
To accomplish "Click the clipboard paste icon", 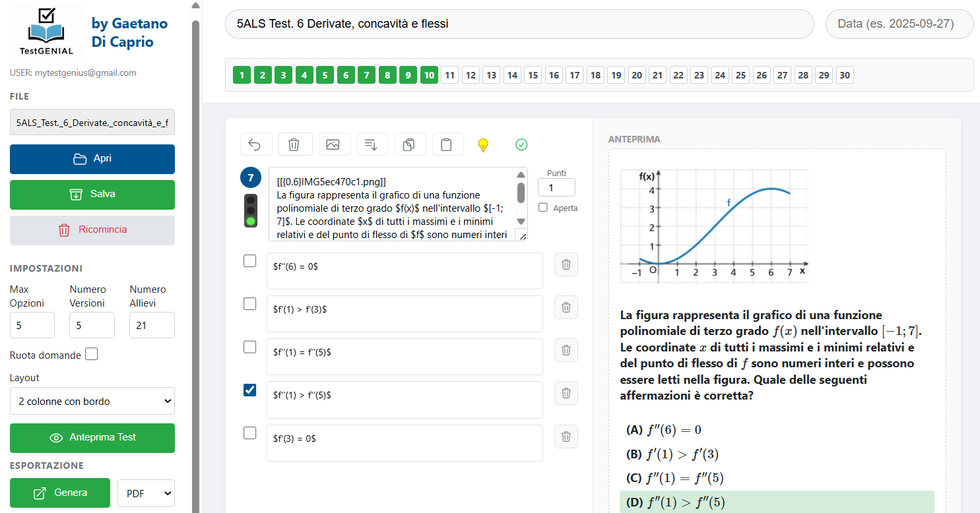I will (448, 144).
